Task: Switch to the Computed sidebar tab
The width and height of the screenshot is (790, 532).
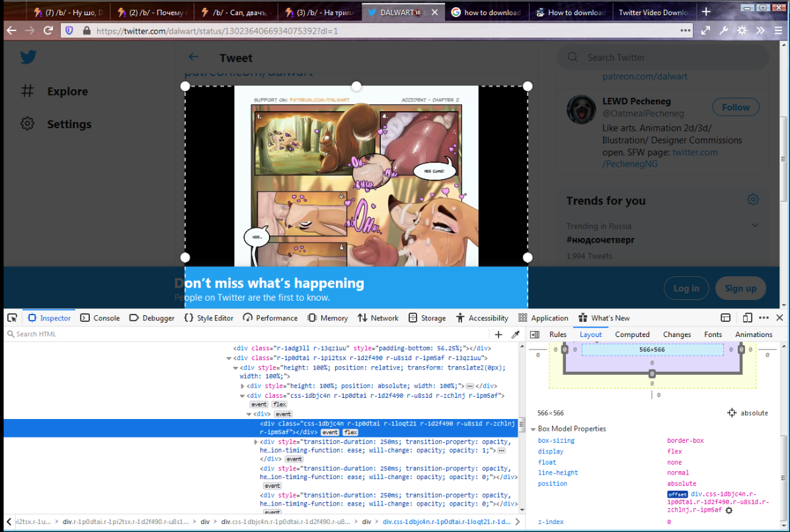Action: [632, 334]
